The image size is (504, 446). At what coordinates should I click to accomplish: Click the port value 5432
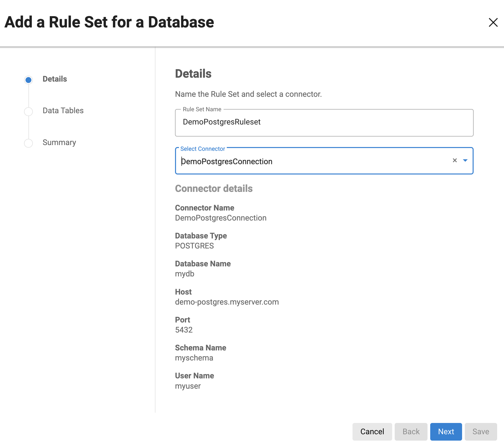pos(184,330)
